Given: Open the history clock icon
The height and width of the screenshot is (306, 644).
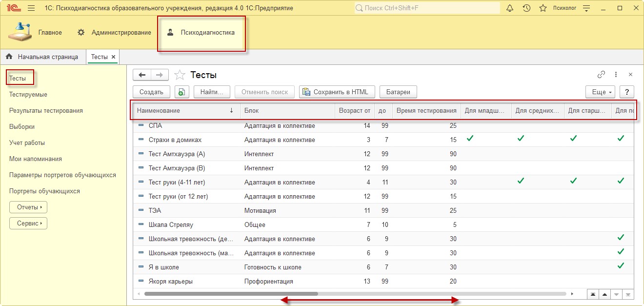Looking at the screenshot, I should click(x=526, y=8).
